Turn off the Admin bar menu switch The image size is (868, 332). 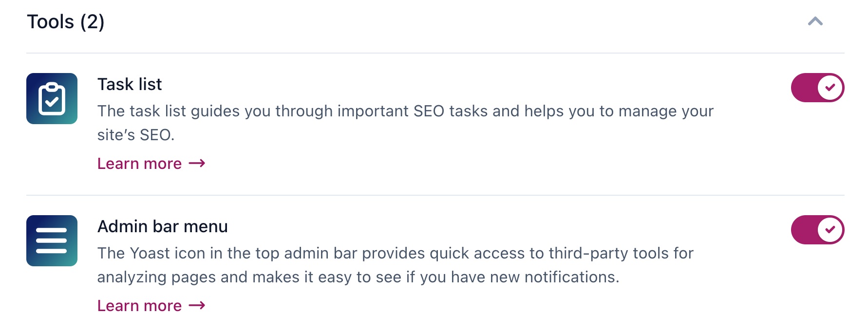(x=817, y=230)
